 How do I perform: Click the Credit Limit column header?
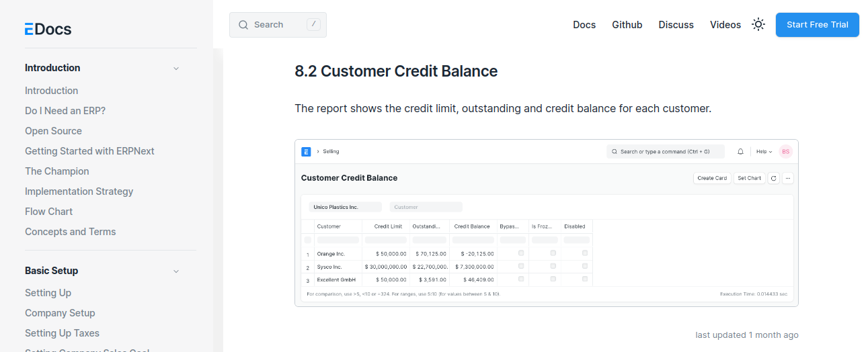pos(388,226)
